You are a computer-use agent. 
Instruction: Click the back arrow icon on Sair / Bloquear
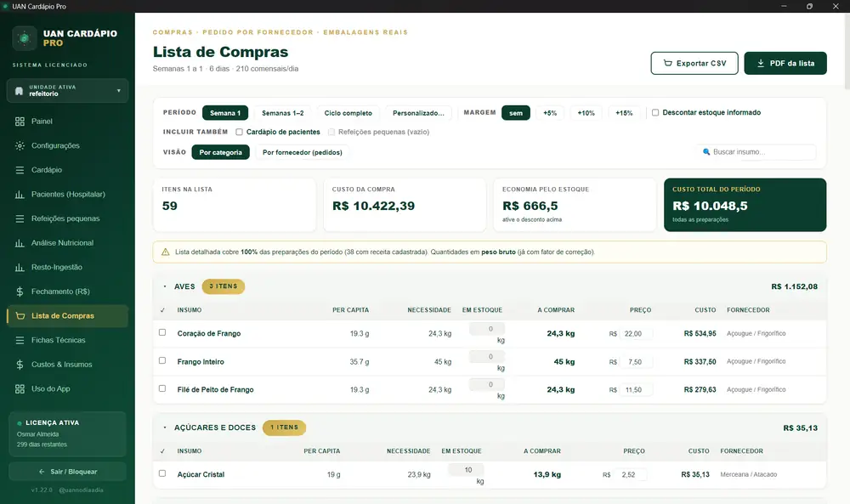(x=42, y=472)
